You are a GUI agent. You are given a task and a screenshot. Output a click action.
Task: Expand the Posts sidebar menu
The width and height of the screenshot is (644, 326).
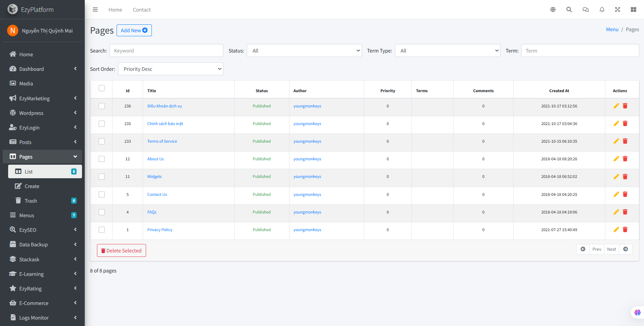[x=42, y=142]
